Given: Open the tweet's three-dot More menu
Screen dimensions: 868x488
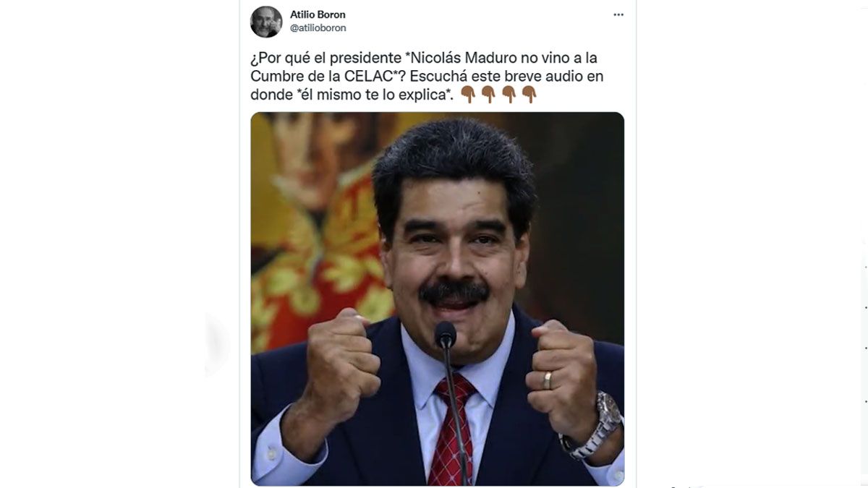Looking at the screenshot, I should coord(618,14).
